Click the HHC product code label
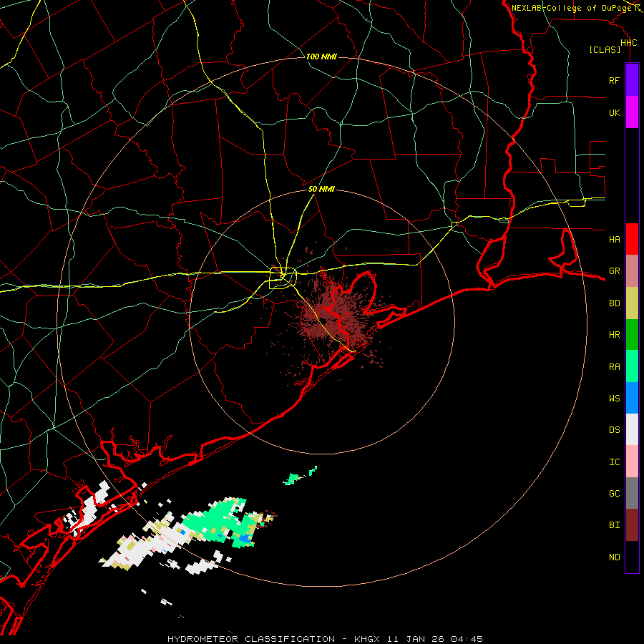Screen dimensions: 644x644 629,43
